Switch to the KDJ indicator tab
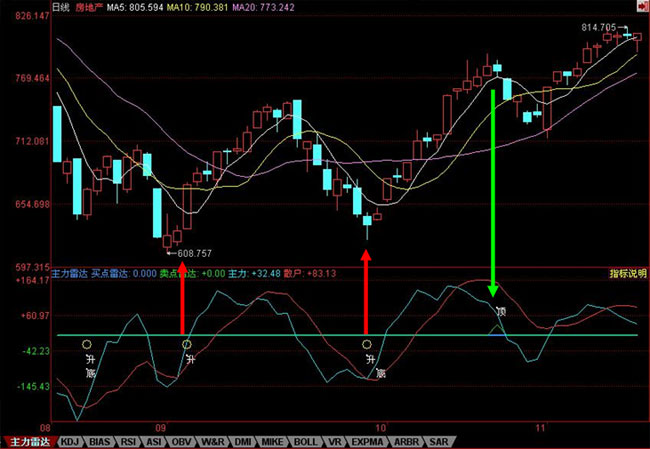The width and height of the screenshot is (650, 449). click(x=68, y=441)
